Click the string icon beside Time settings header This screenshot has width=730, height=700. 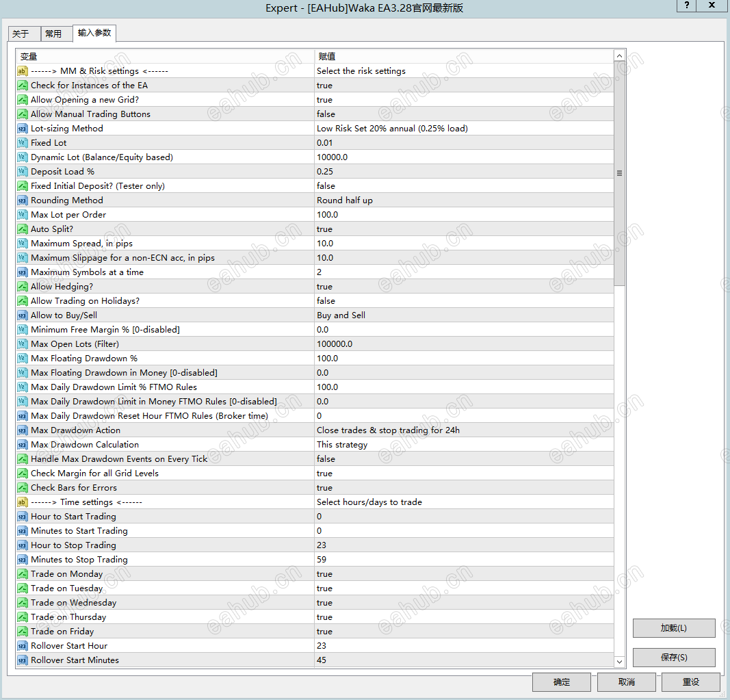click(x=23, y=502)
